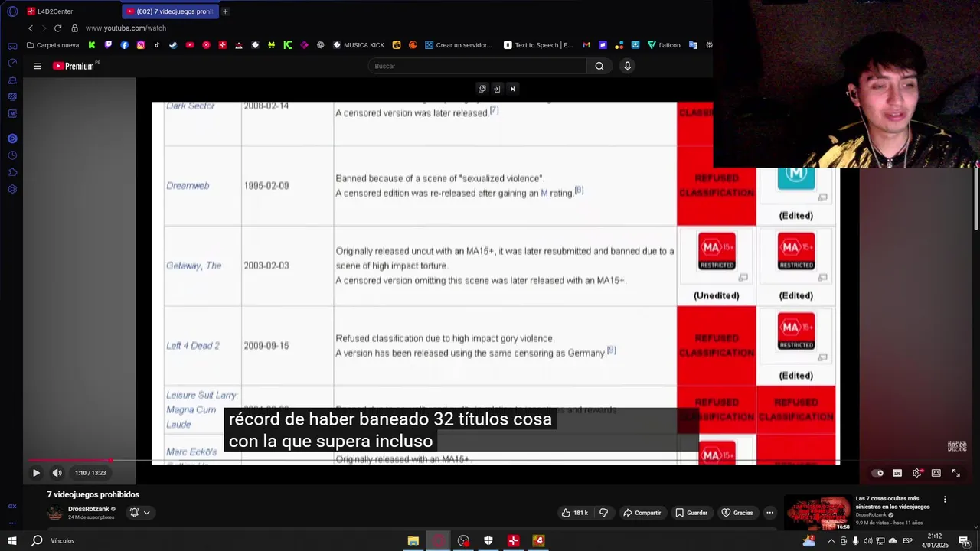
Task: Open DrossRotzank channel name link
Action: pyautogui.click(x=89, y=509)
